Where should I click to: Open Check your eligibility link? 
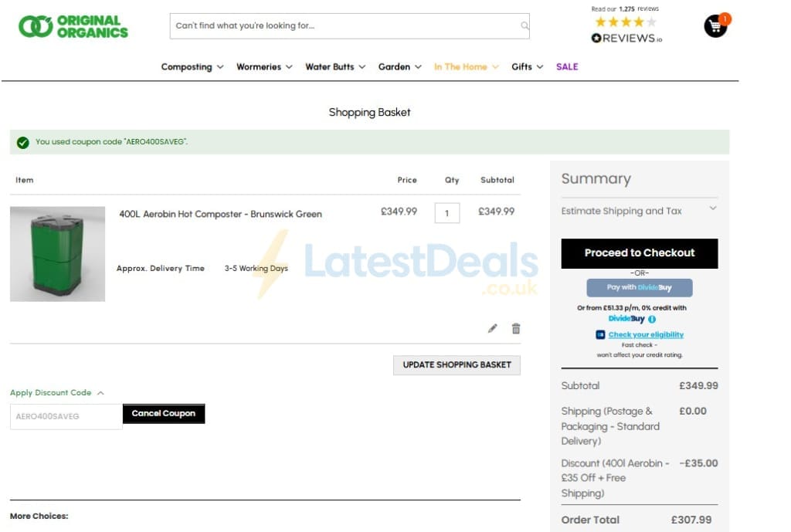646,335
